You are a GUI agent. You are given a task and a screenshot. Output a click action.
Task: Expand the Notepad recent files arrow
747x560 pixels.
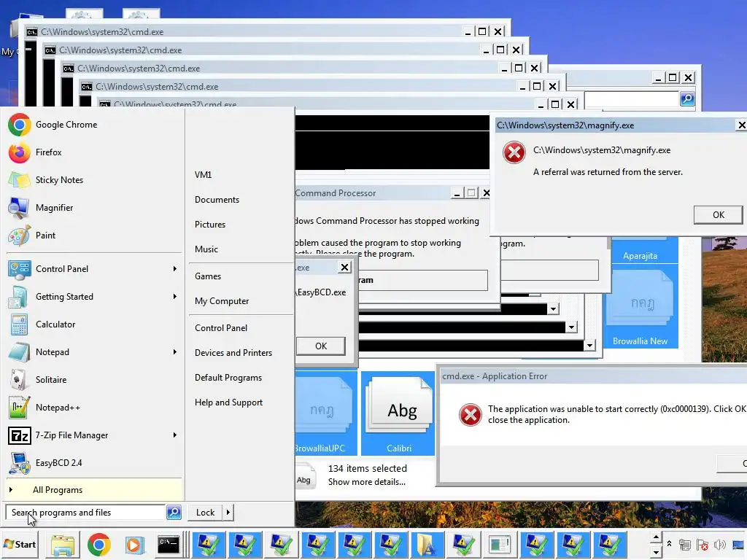coord(175,352)
